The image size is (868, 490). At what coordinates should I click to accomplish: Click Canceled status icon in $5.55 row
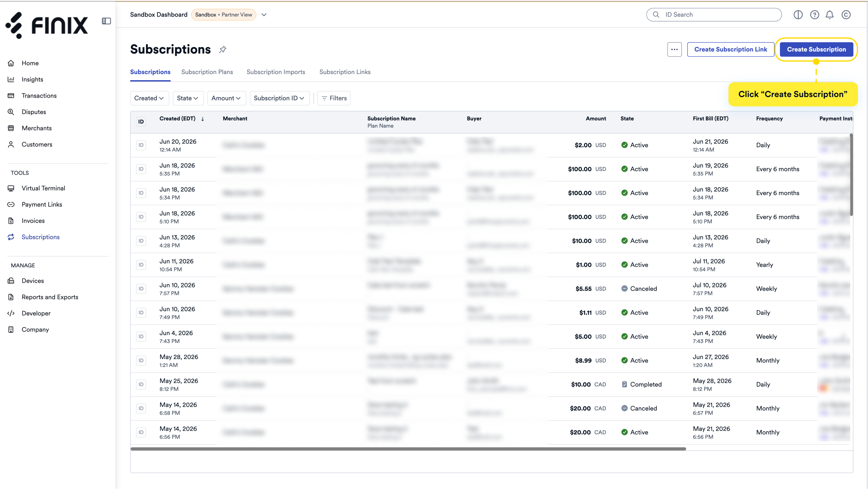tap(624, 289)
